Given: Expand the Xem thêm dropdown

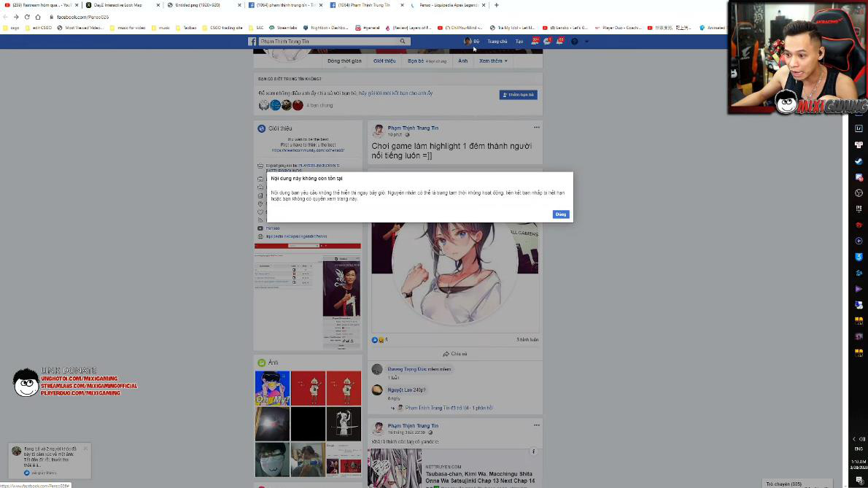Looking at the screenshot, I should (493, 61).
